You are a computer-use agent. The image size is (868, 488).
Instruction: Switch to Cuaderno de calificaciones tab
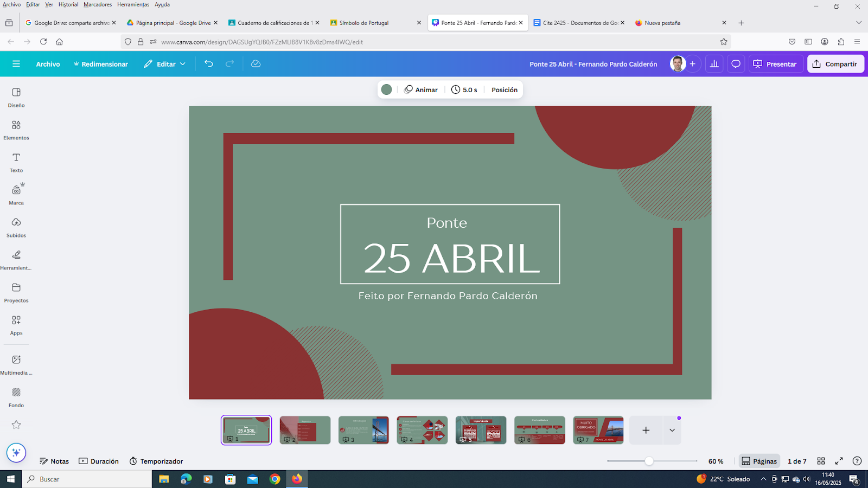(x=274, y=23)
